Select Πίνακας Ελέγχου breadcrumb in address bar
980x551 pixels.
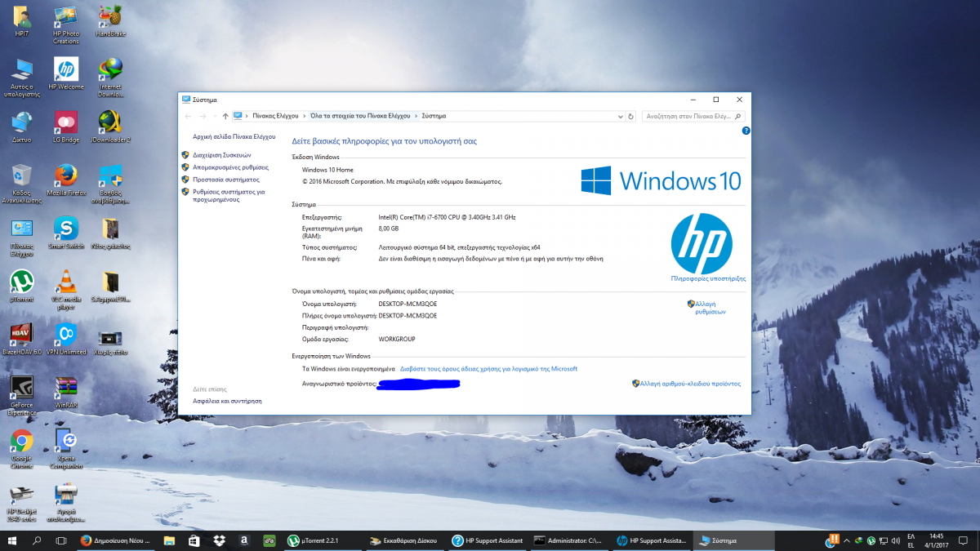pos(275,116)
